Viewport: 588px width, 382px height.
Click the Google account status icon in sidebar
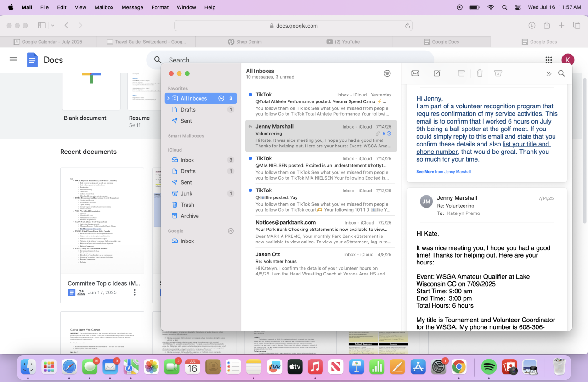tap(231, 231)
